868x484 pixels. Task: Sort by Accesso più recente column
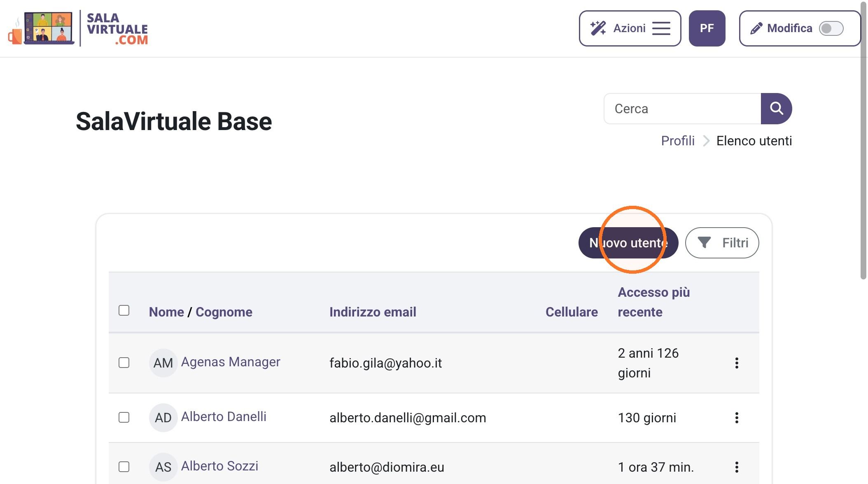[654, 302]
